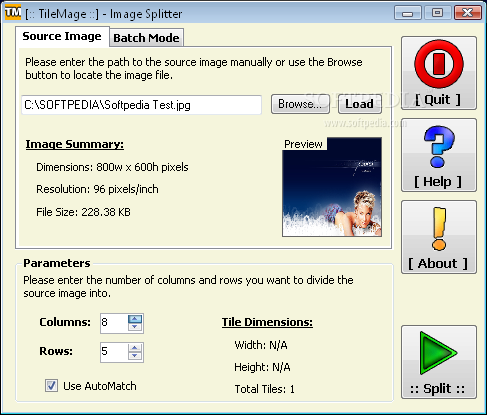Switch to the Batch Mode tab

point(146,38)
